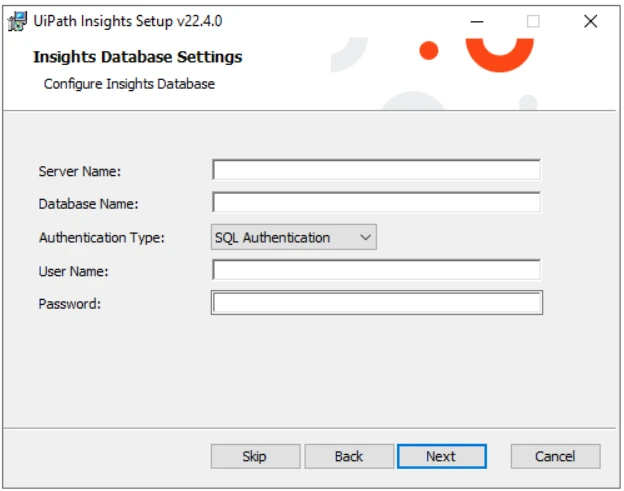Go Back to the previous setup step
Image resolution: width=624 pixels, height=491 pixels.
click(x=349, y=456)
